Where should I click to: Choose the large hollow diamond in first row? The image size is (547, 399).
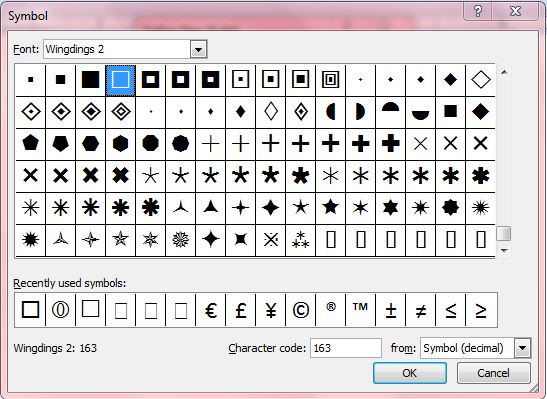tap(480, 80)
